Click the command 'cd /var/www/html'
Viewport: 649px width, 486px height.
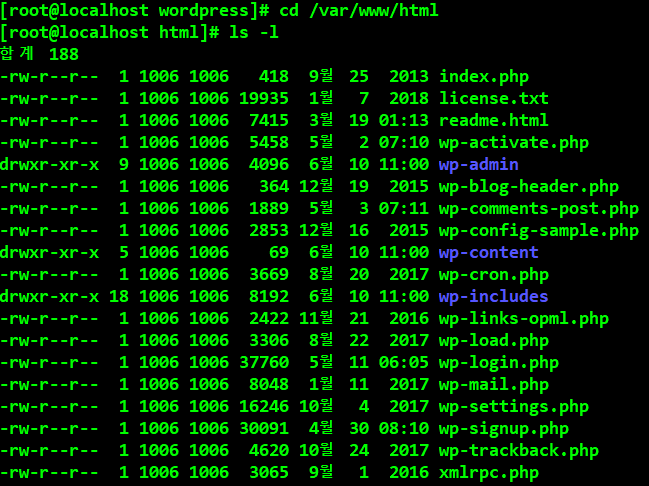pos(359,10)
